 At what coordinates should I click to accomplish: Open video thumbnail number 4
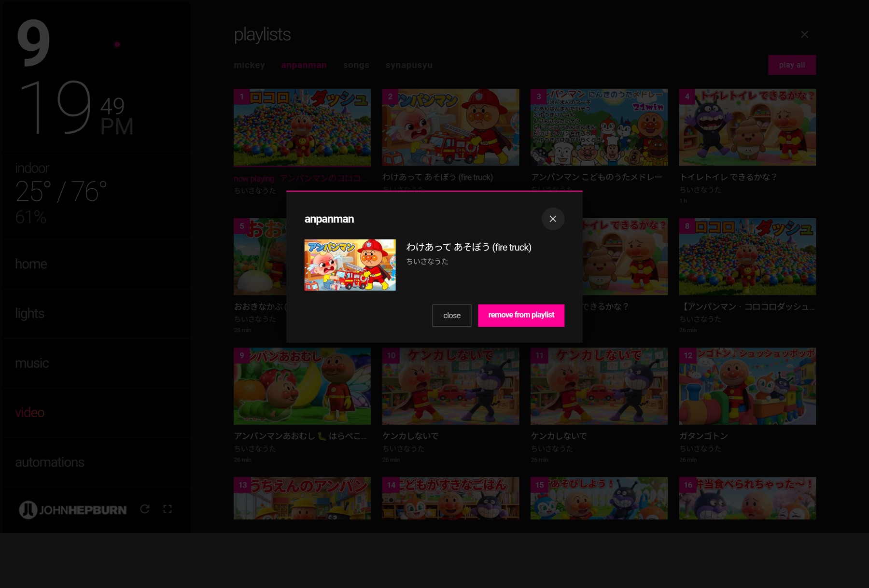click(x=747, y=127)
